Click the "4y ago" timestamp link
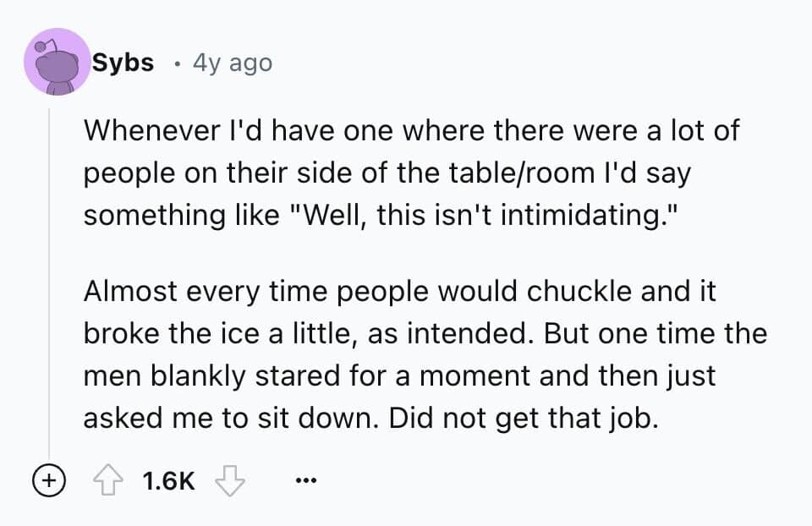The width and height of the screenshot is (812, 526). click(x=233, y=63)
